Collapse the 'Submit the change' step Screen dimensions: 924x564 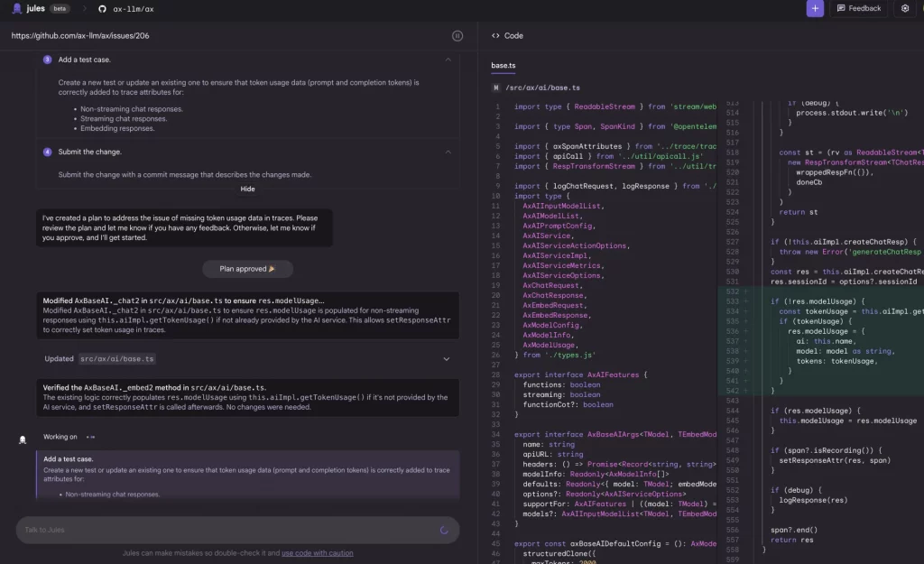pos(448,152)
